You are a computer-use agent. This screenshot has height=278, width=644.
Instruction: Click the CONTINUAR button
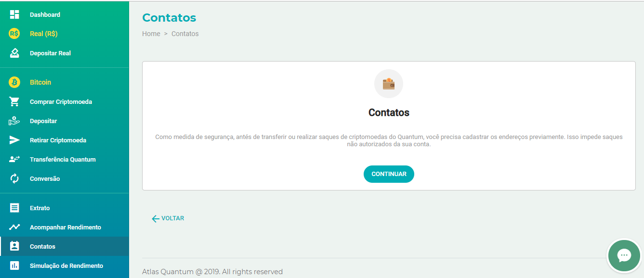389,174
